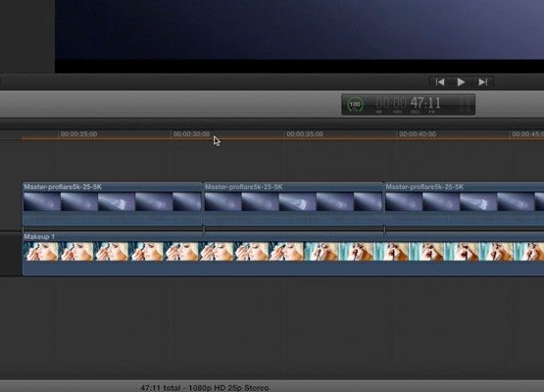This screenshot has width=544, height=392.
Task: Click the '47:11 total - 1080p HD 25p Stereo' status text
Action: point(205,388)
